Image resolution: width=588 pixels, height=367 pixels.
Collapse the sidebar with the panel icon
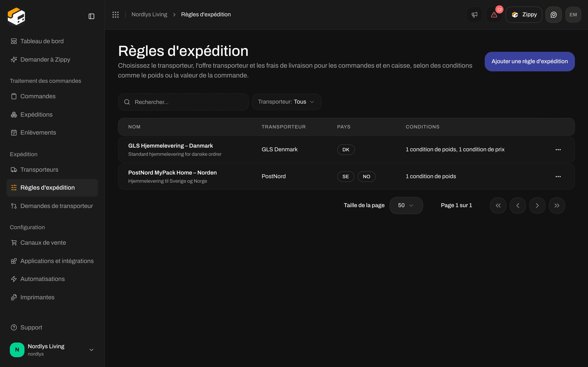pyautogui.click(x=91, y=16)
